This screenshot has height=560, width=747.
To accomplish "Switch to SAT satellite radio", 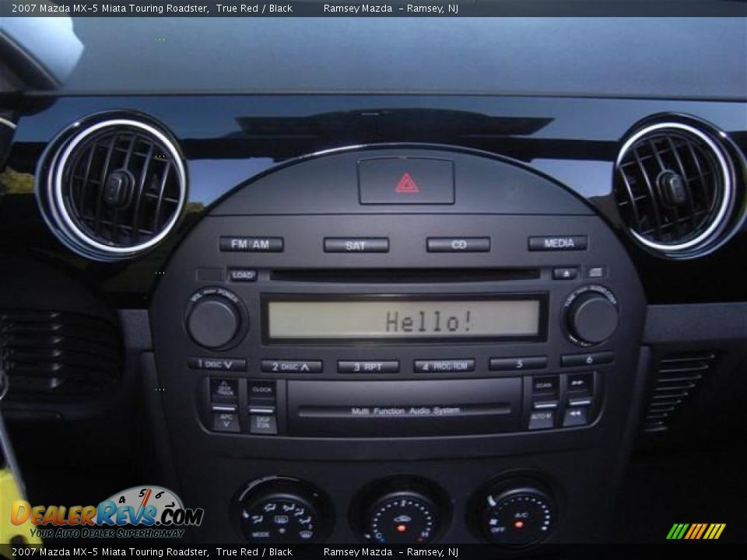I will click(356, 245).
